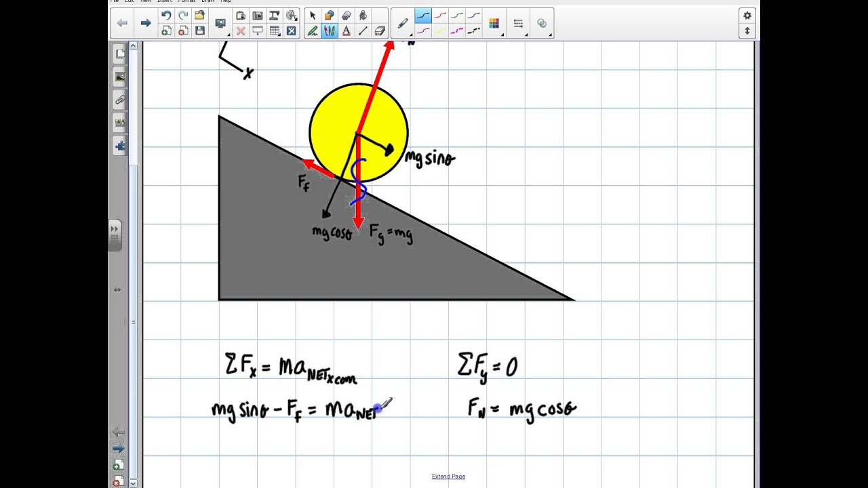Viewport: 868px width, 488px height.
Task: Open a file with the folder icon
Action: coord(199,16)
